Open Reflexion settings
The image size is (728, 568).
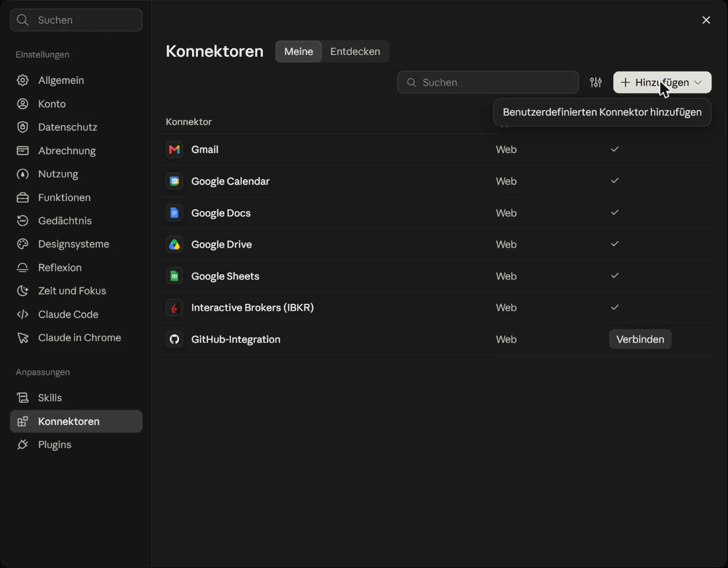[76, 268]
